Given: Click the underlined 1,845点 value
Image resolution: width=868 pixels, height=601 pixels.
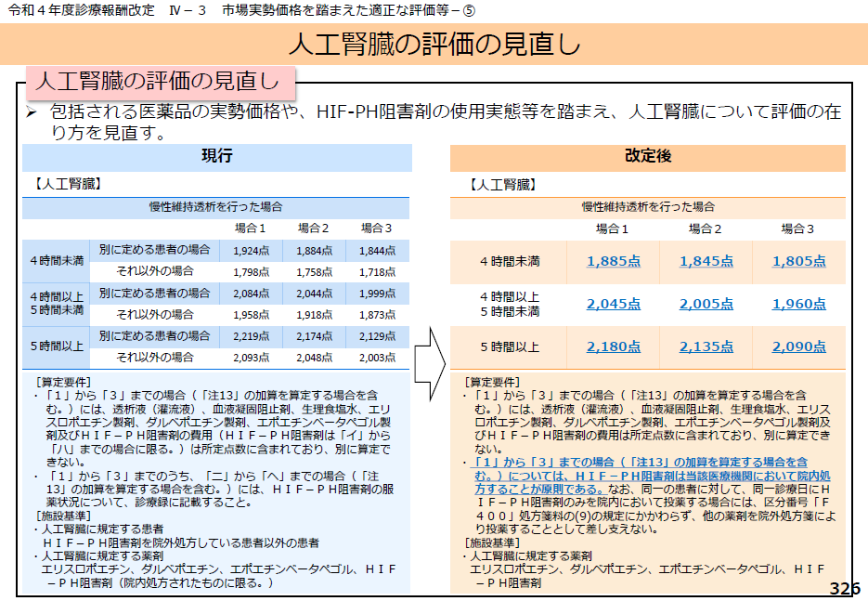Looking at the screenshot, I should click(x=706, y=262).
